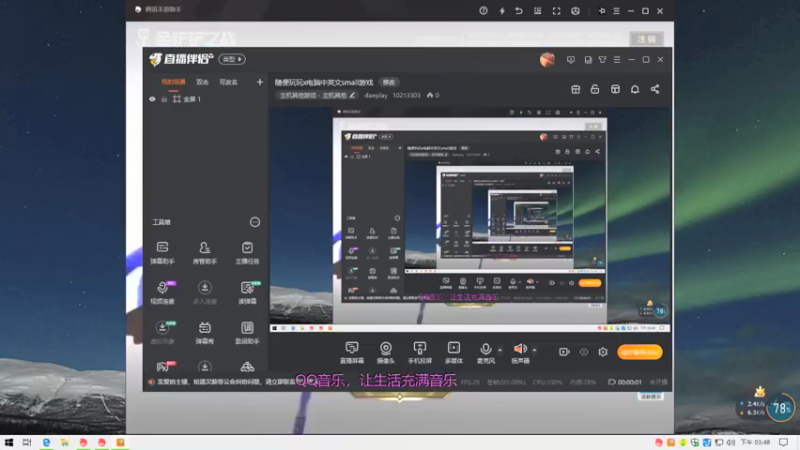This screenshot has height=450, width=800.
Task: Switch to the second scene tab
Action: (203, 82)
